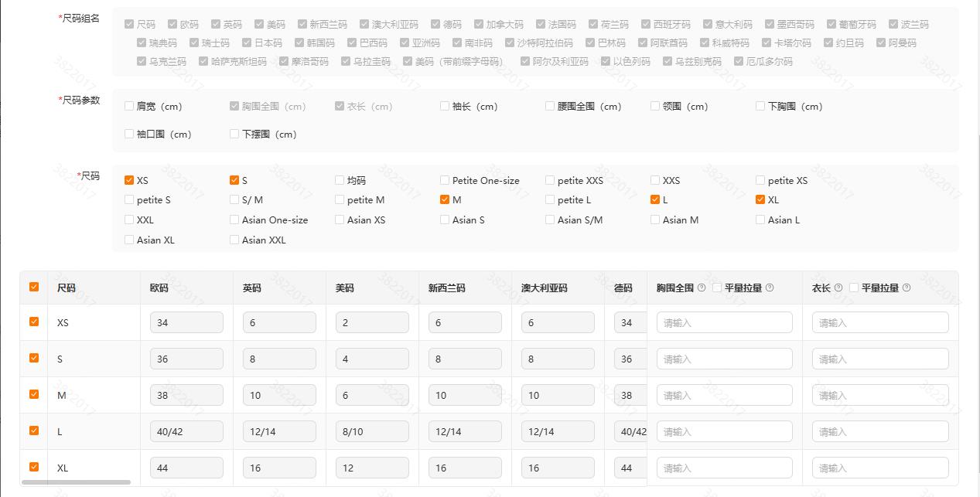The width and height of the screenshot is (980, 497).
Task: Click 胸围全围 input field for XS row
Action: click(x=724, y=322)
